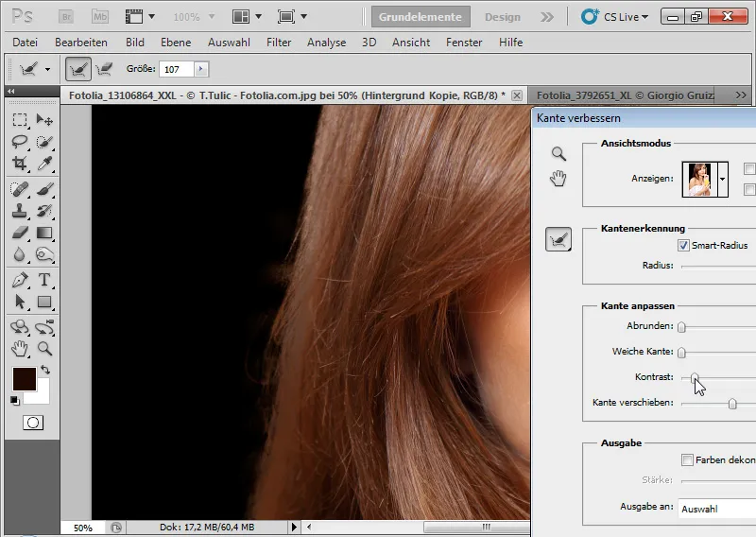Image resolution: width=756 pixels, height=537 pixels.
Task: Open the Größe slider popup arrow
Action: pos(201,69)
